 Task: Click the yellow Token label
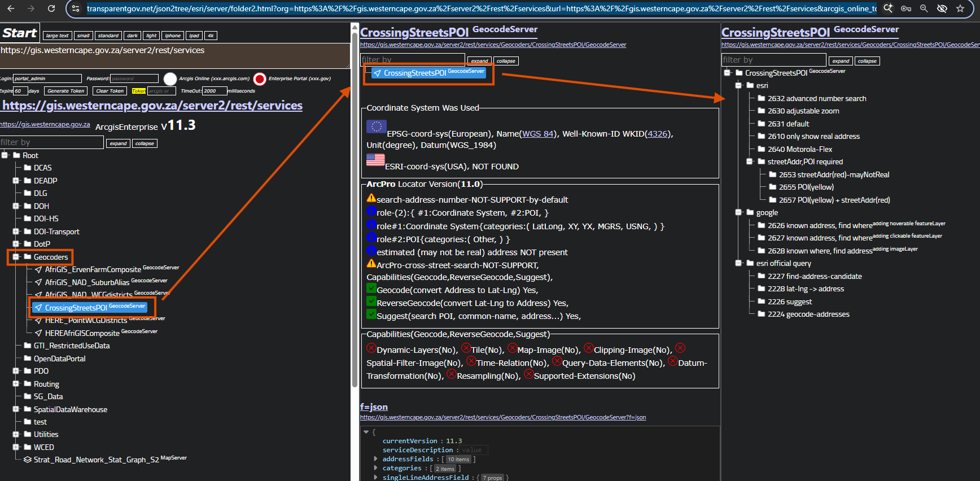138,91
